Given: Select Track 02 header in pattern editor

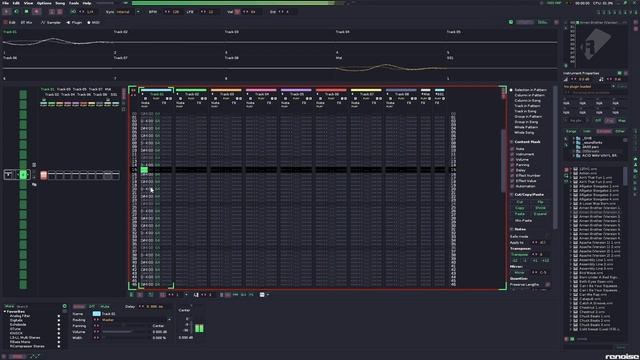Looking at the screenshot, I should [x=191, y=94].
